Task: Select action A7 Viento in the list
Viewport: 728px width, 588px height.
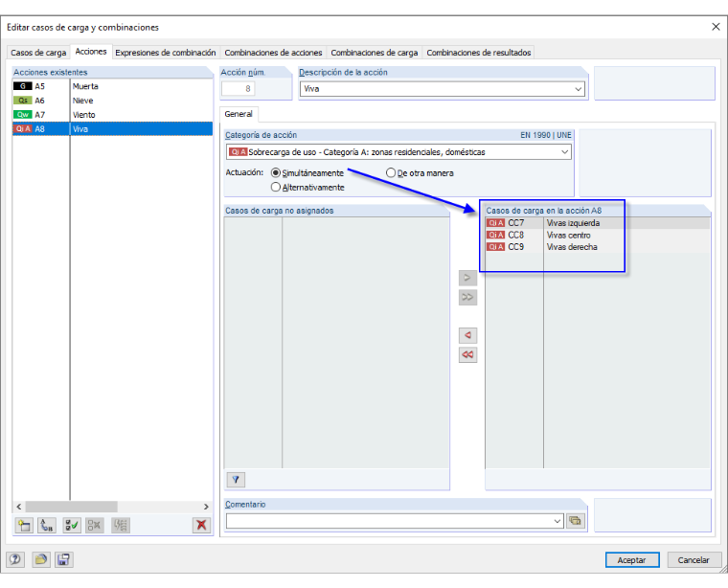Action: (x=113, y=115)
